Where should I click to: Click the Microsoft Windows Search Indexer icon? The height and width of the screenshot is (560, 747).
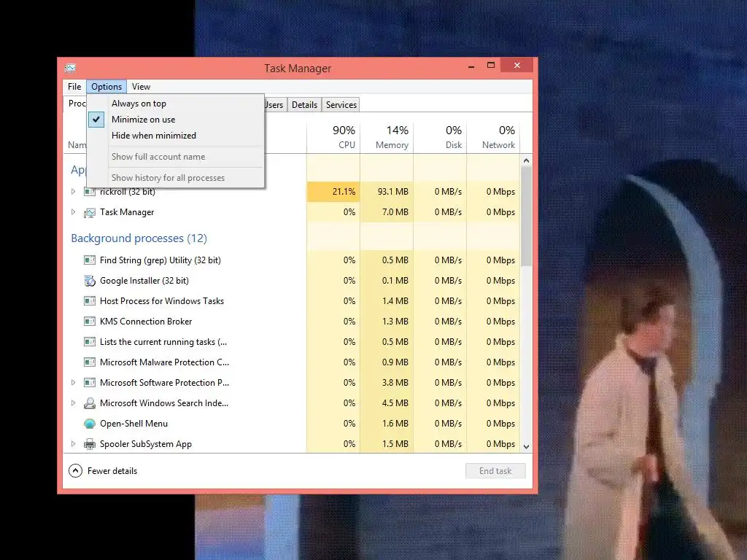[x=90, y=403]
